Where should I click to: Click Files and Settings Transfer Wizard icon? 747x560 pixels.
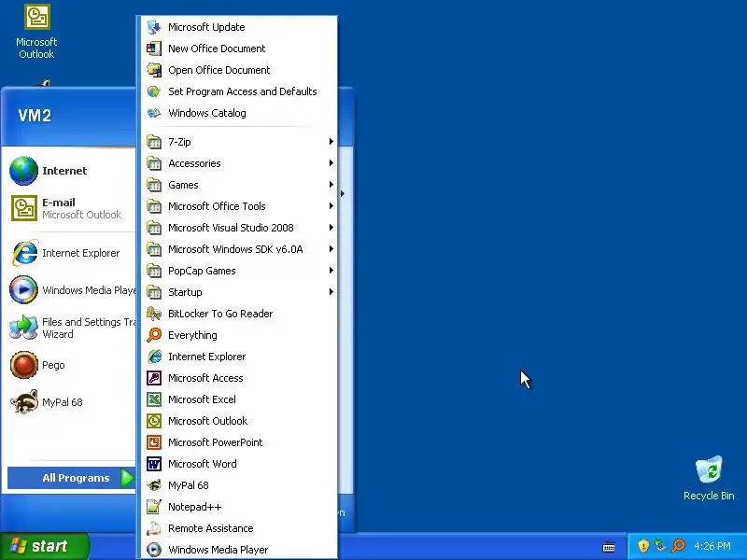click(x=24, y=328)
